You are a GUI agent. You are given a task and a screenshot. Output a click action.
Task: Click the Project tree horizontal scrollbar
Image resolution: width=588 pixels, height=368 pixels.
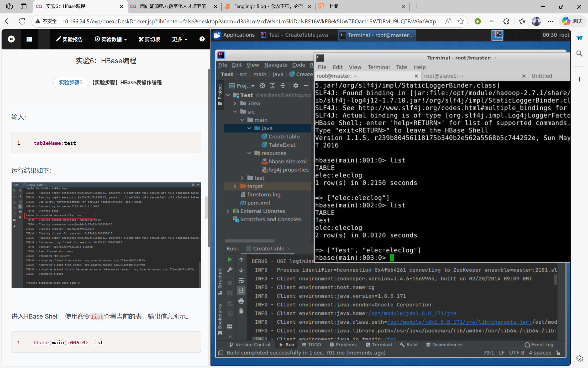click(250, 241)
